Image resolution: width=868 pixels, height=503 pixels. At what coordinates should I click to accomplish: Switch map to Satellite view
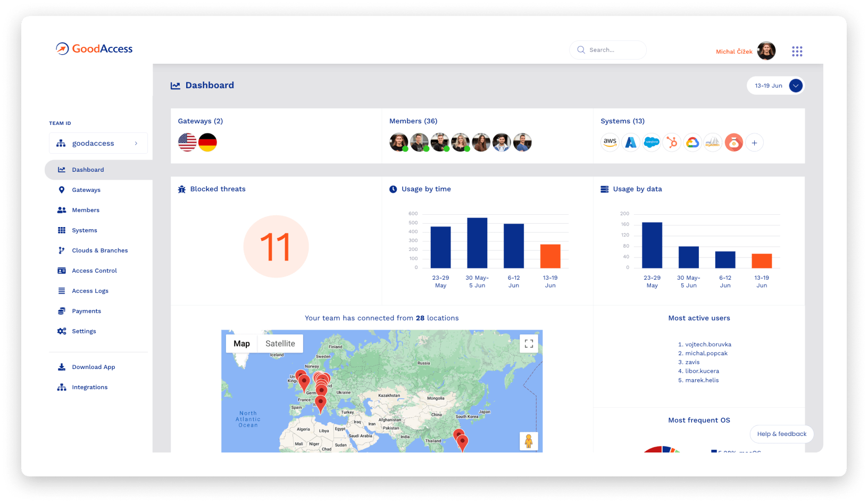click(x=280, y=343)
